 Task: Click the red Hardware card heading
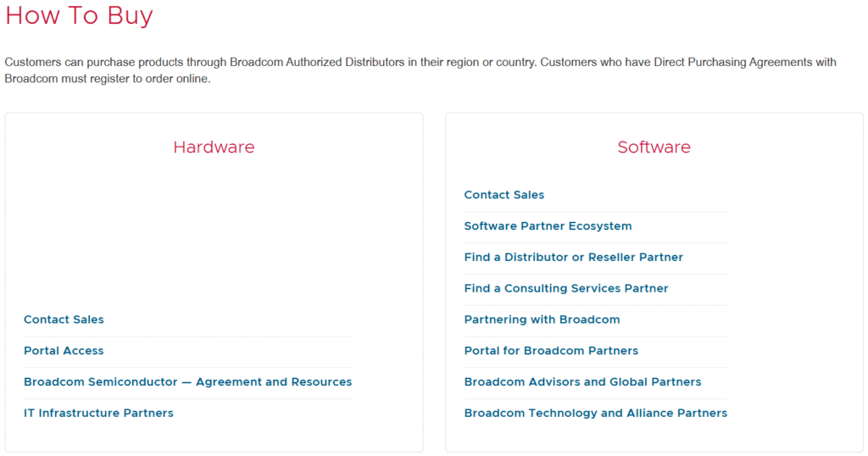click(214, 147)
